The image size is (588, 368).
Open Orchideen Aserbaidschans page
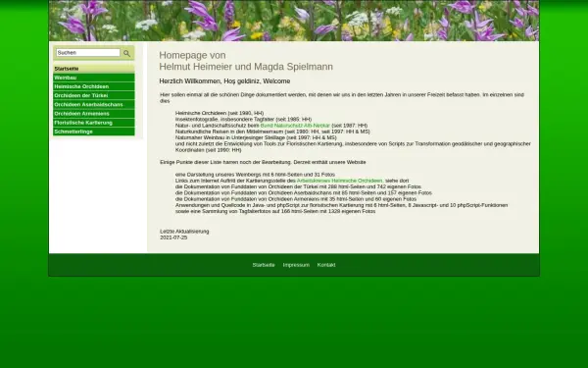click(x=94, y=105)
